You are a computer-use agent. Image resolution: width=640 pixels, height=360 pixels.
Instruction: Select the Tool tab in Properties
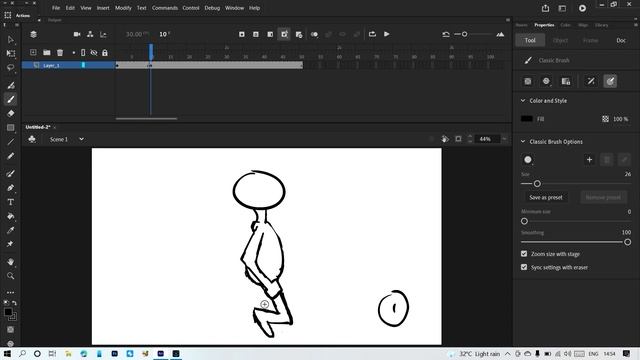(x=530, y=40)
